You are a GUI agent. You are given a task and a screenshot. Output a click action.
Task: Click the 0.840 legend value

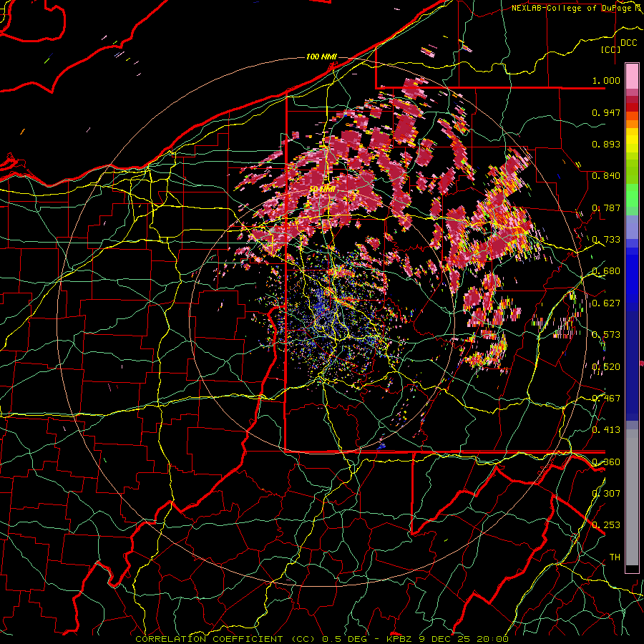click(606, 176)
